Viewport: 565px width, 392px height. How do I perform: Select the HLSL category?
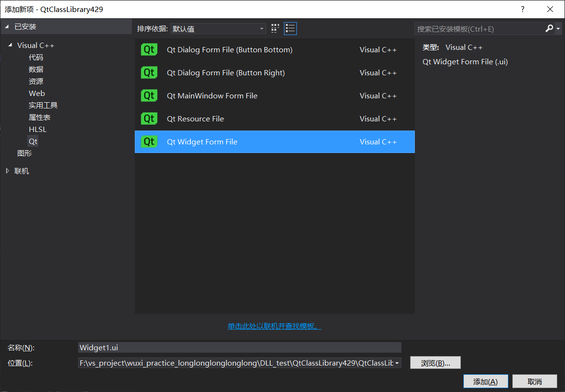pyautogui.click(x=38, y=129)
